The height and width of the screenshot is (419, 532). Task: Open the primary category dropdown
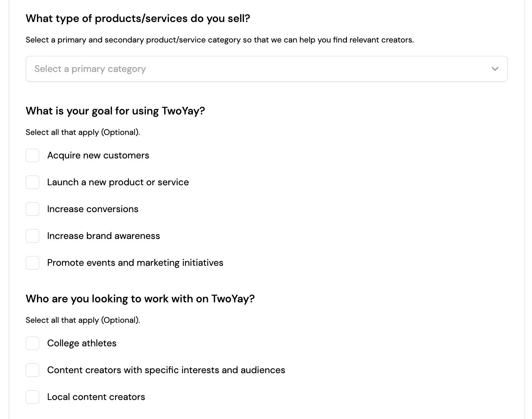point(266,69)
